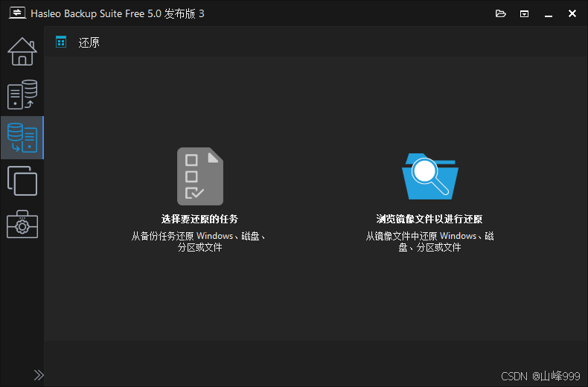Open the title bar dropdown menu icon
The image size is (588, 387).
[524, 14]
